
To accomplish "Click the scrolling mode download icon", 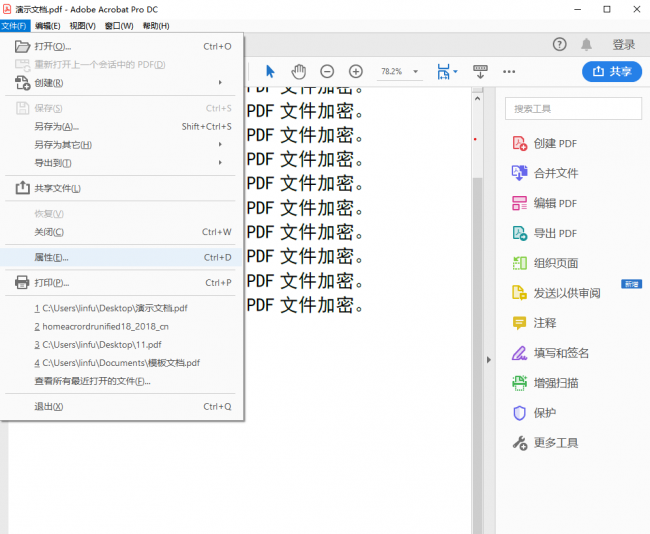I will click(480, 71).
